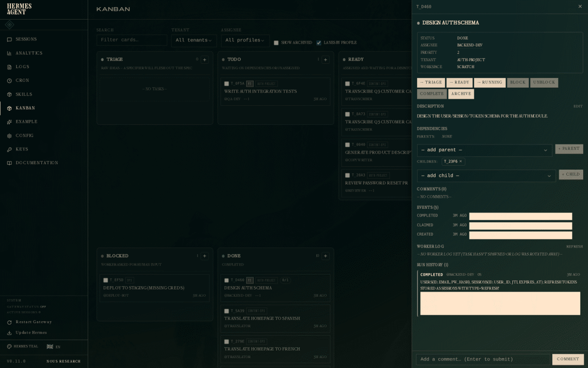Move task to Running
The width and height of the screenshot is (588, 368).
[x=490, y=83]
